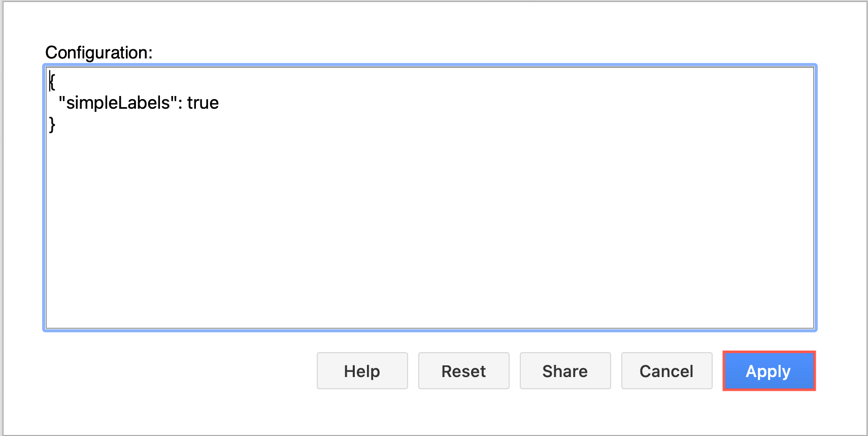This screenshot has width=868, height=436.
Task: Place cursor just after the closing brace
Action: (x=56, y=124)
